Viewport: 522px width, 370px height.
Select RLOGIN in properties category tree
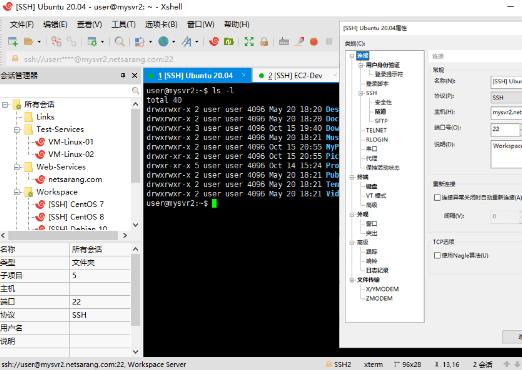tap(377, 140)
